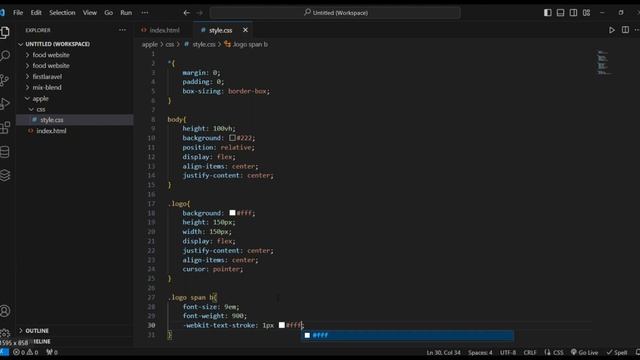
Task: Toggle Primary Side Bar layout icon
Action: [x=548, y=13]
